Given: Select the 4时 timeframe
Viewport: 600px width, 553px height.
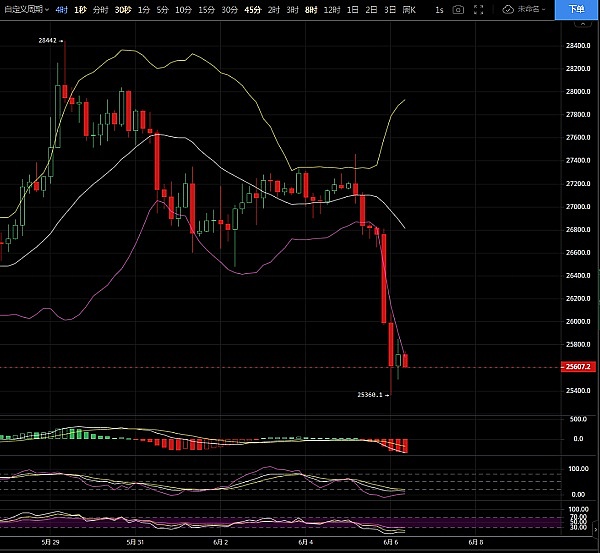Looking at the screenshot, I should coord(62,9).
